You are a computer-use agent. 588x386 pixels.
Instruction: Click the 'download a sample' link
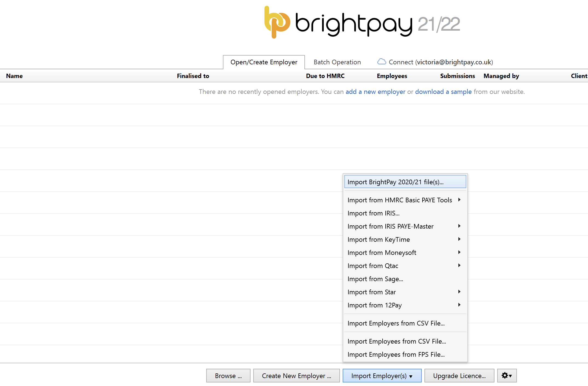(443, 92)
